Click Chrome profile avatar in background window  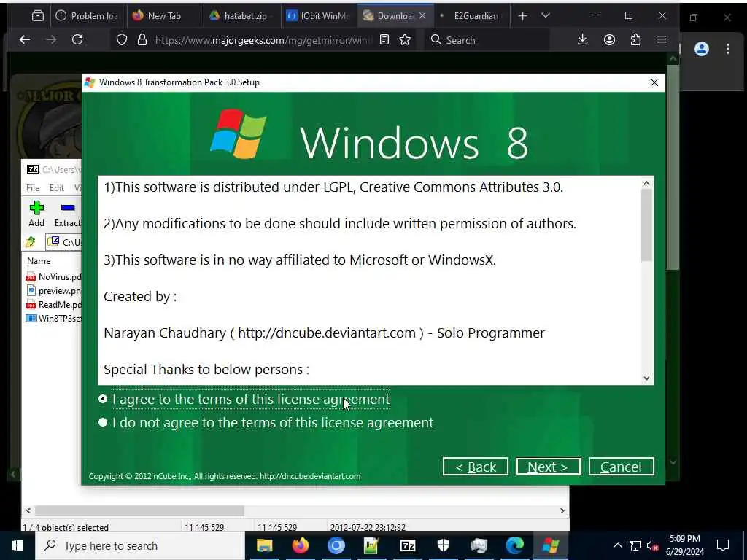pos(702,49)
